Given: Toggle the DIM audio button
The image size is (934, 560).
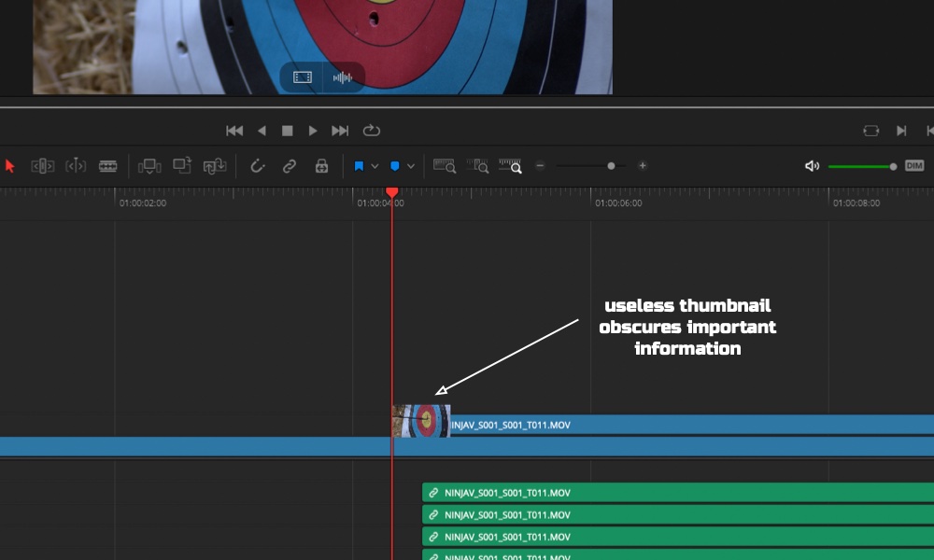Looking at the screenshot, I should (x=914, y=166).
